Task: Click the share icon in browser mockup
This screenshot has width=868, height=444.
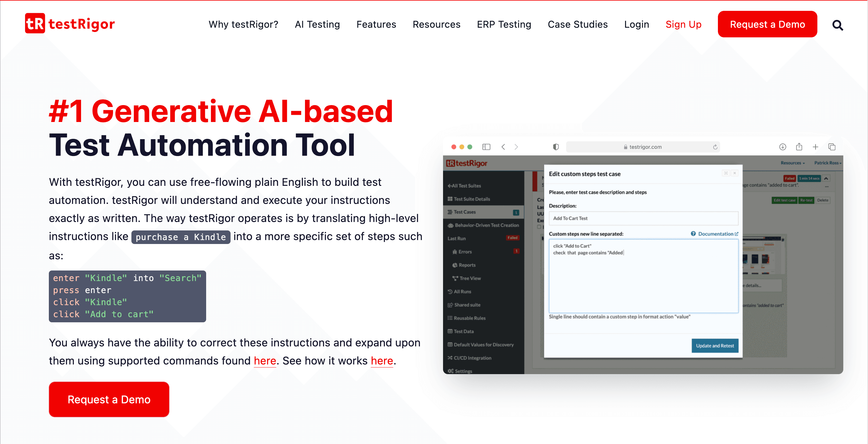Action: pyautogui.click(x=799, y=147)
